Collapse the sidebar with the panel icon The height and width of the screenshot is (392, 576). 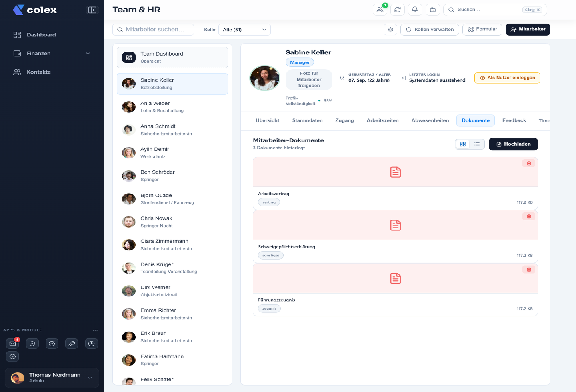(92, 10)
